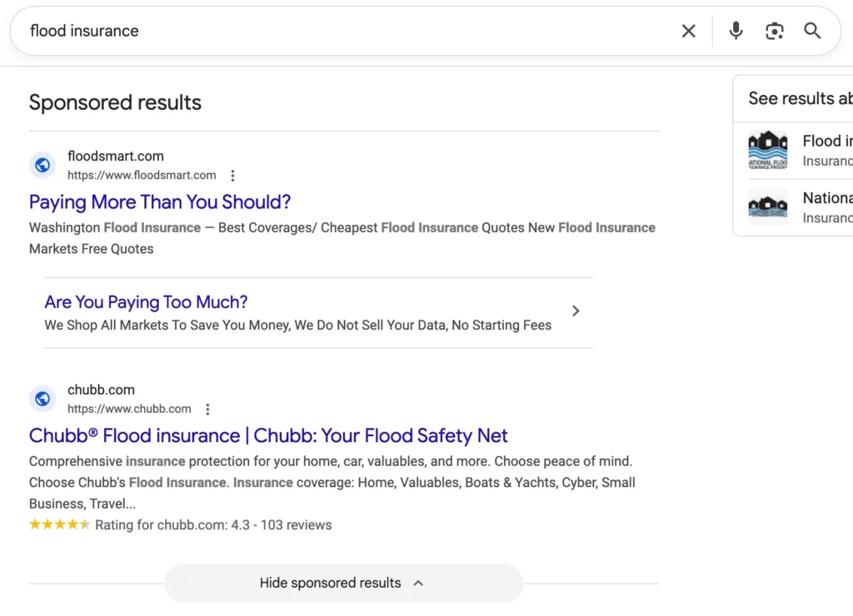Click the globe favicon beside chubb.com
Image resolution: width=853 pixels, height=616 pixels.
42,399
